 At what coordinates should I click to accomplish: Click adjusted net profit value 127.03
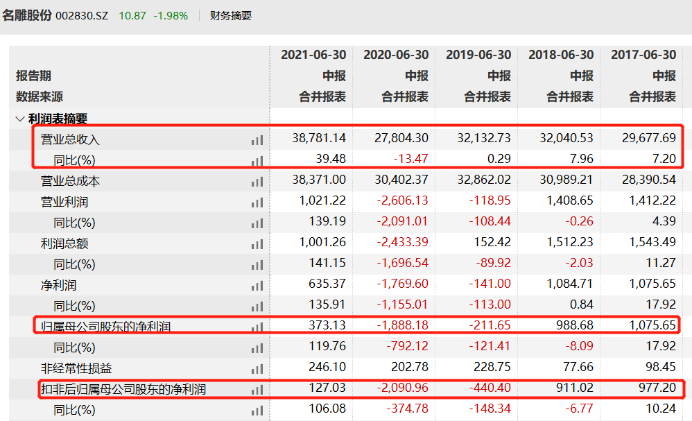(x=327, y=388)
